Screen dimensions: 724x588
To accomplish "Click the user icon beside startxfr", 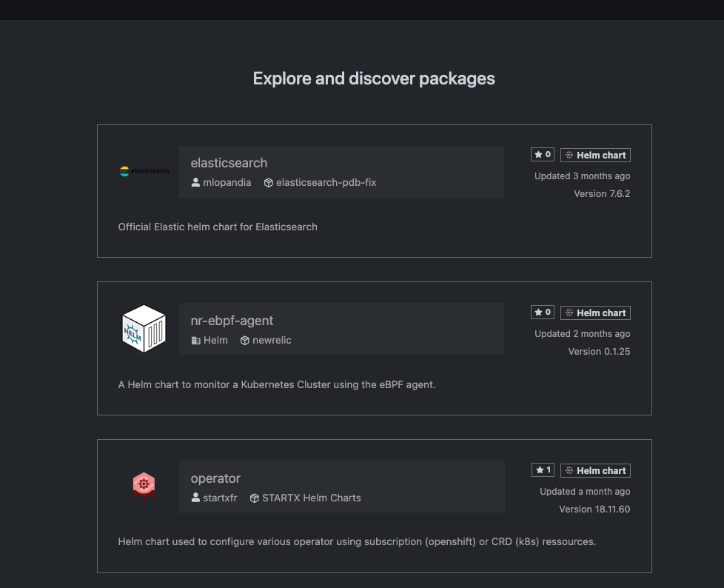I will (195, 498).
